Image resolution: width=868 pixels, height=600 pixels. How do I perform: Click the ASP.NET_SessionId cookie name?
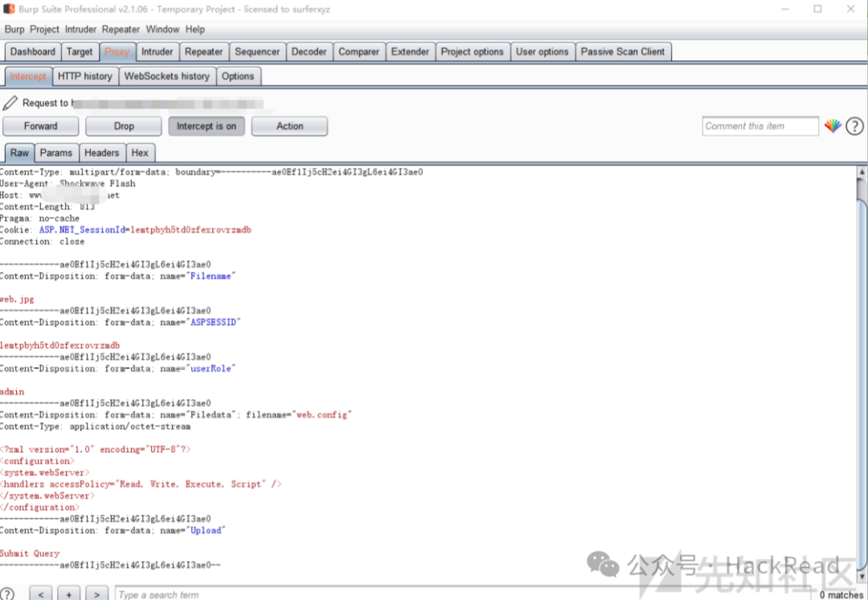click(83, 230)
